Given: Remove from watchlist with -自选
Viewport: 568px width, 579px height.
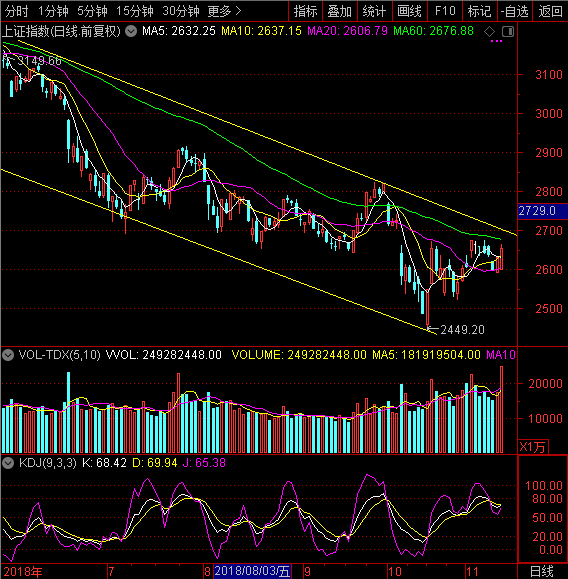Looking at the screenshot, I should click(514, 11).
